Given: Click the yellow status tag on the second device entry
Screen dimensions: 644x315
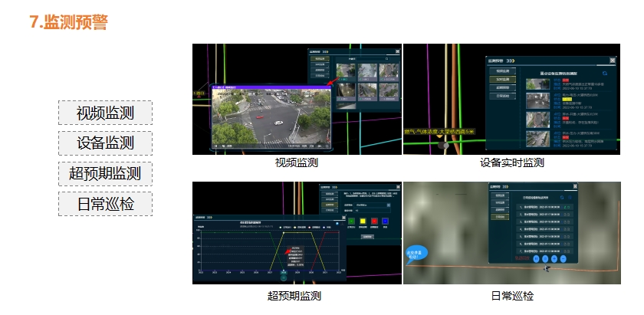Looking at the screenshot, I should [x=567, y=99].
